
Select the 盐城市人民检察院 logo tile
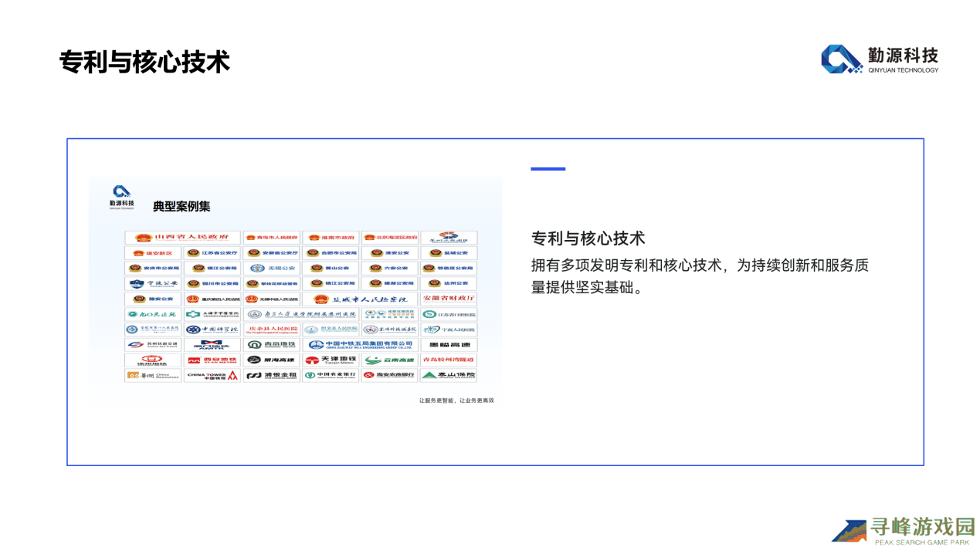pyautogui.click(x=360, y=299)
